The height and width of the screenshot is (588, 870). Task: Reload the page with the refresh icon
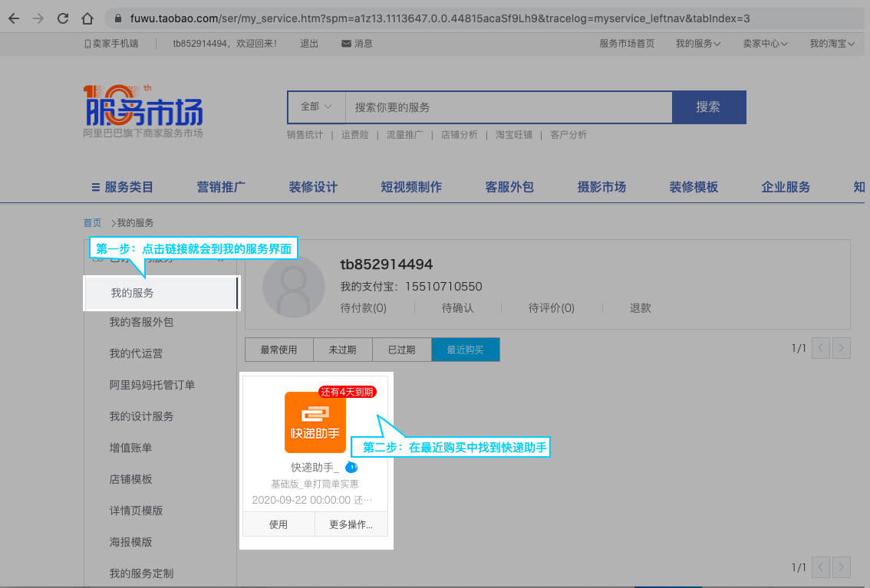point(63,18)
